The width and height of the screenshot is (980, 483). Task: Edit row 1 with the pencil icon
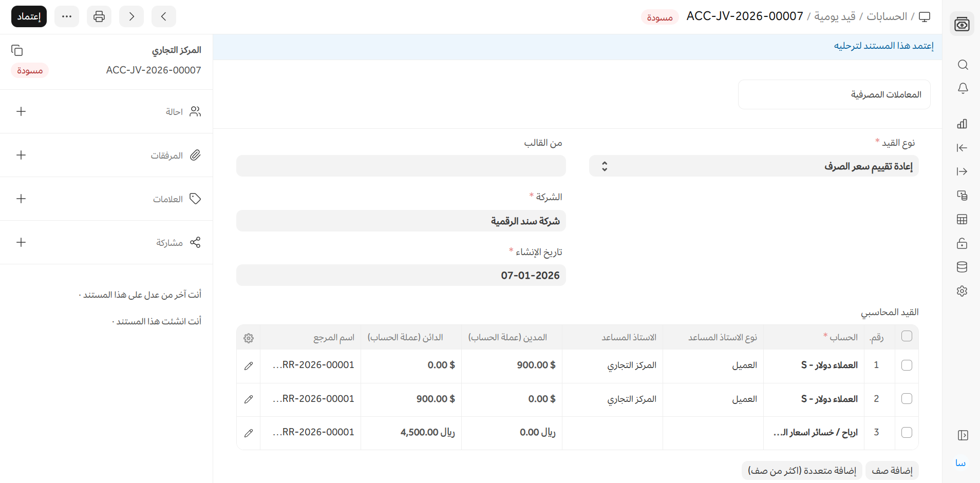249,365
